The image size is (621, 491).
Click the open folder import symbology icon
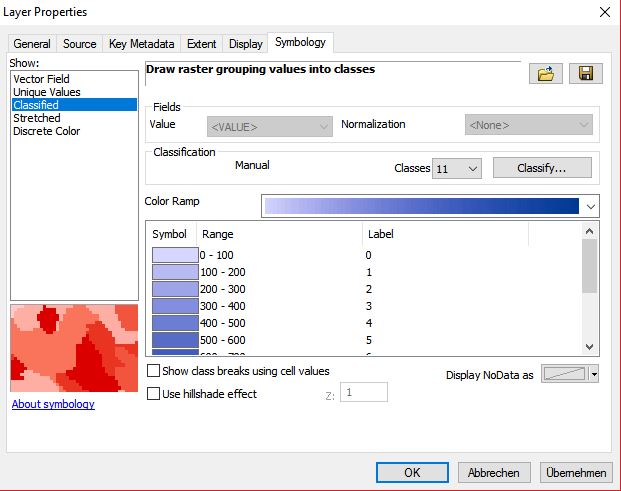(x=545, y=74)
